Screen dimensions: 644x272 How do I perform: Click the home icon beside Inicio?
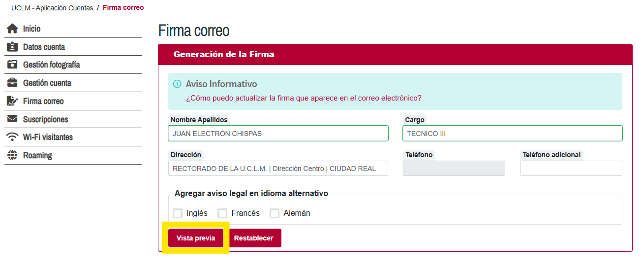[12, 29]
